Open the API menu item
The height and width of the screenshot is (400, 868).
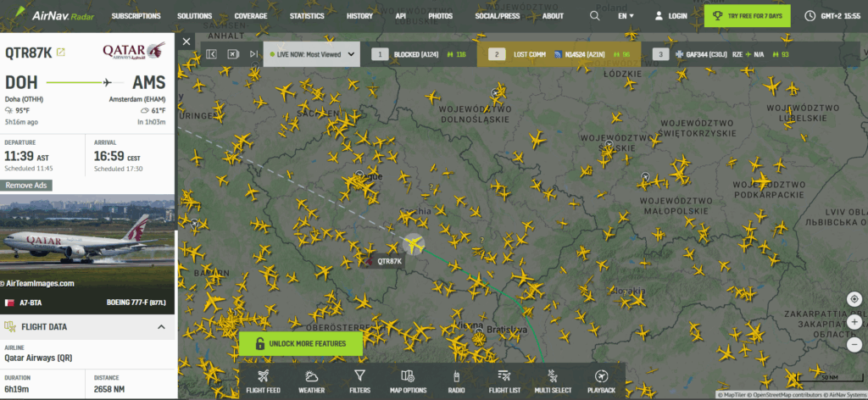tap(401, 16)
